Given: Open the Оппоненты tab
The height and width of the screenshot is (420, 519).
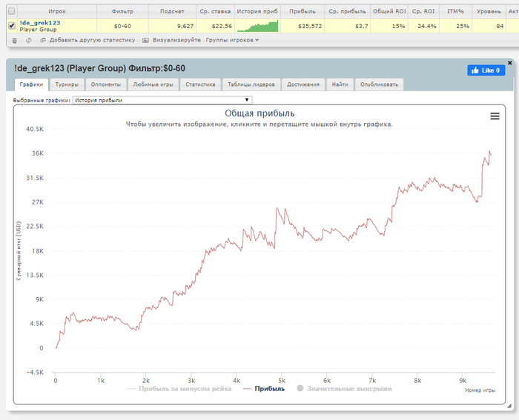Looking at the screenshot, I should coord(106,84).
